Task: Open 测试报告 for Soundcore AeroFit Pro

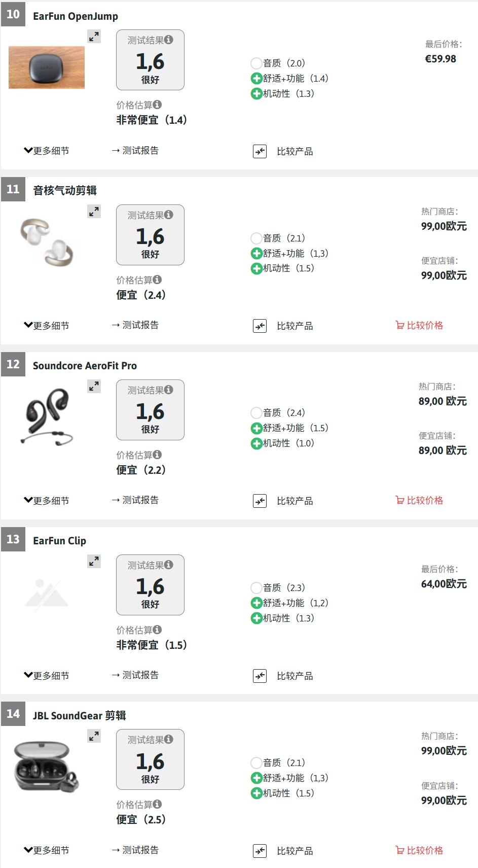Action: pos(135,500)
